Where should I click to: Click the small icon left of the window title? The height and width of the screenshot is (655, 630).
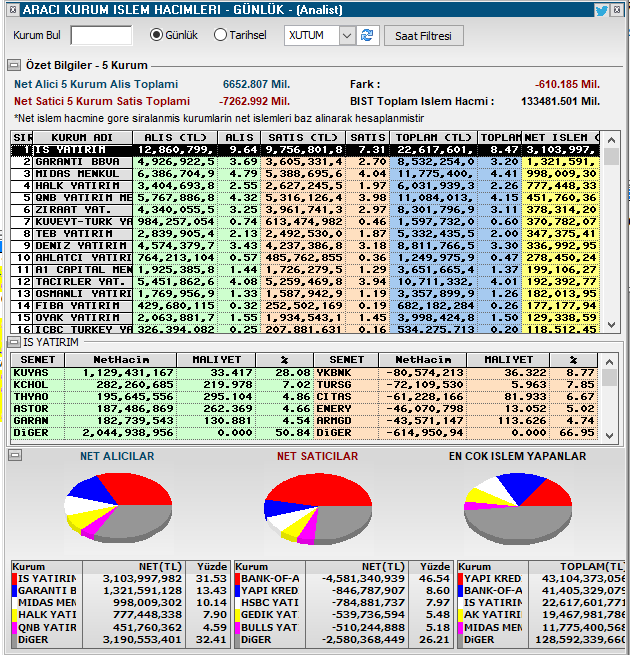pyautogui.click(x=13, y=9)
